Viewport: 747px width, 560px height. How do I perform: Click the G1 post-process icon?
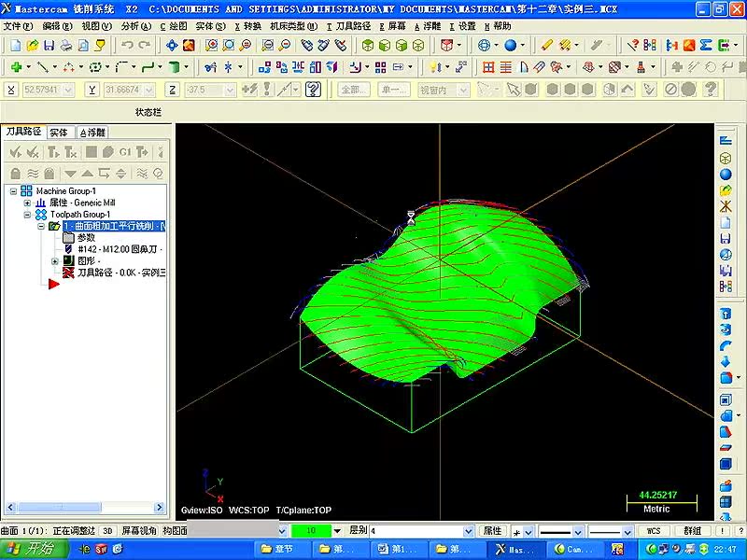click(125, 152)
